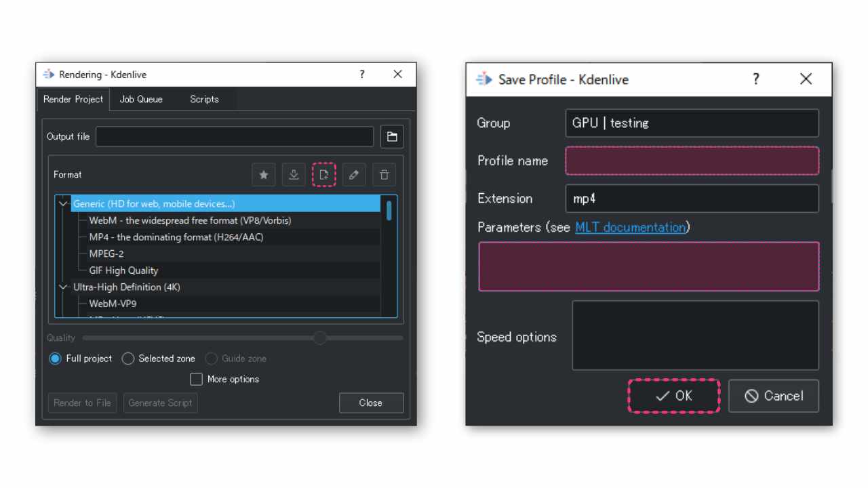The width and height of the screenshot is (868, 488).
Task: Click the delete profile trash icon
Action: coord(384,175)
